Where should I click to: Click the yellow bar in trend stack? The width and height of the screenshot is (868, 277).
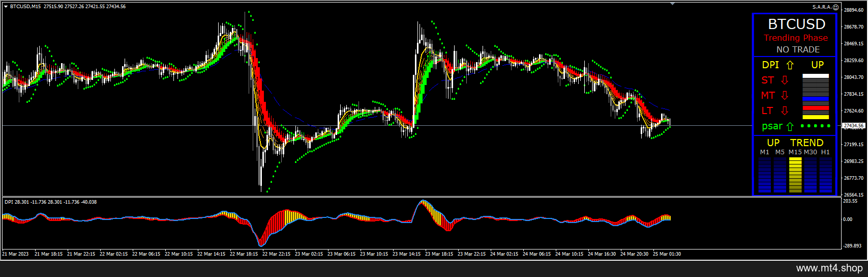(816, 117)
